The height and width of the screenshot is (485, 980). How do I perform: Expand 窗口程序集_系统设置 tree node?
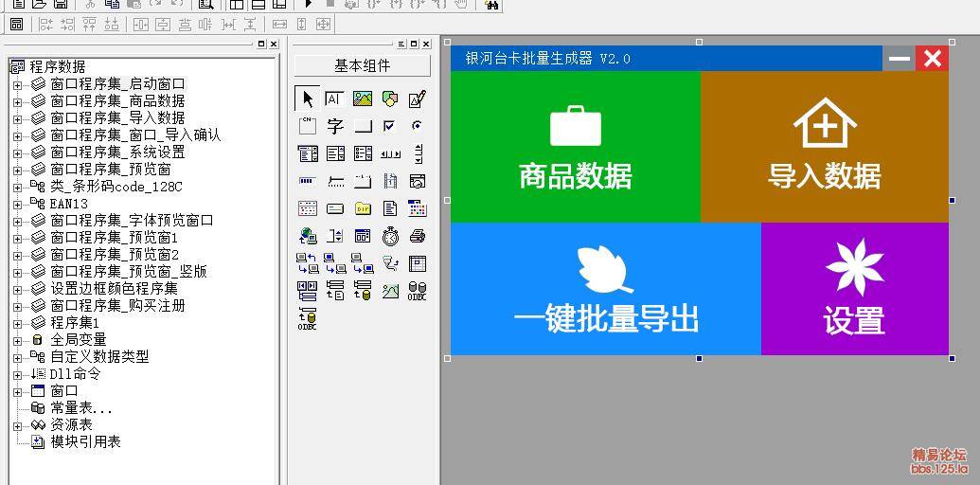click(x=17, y=153)
